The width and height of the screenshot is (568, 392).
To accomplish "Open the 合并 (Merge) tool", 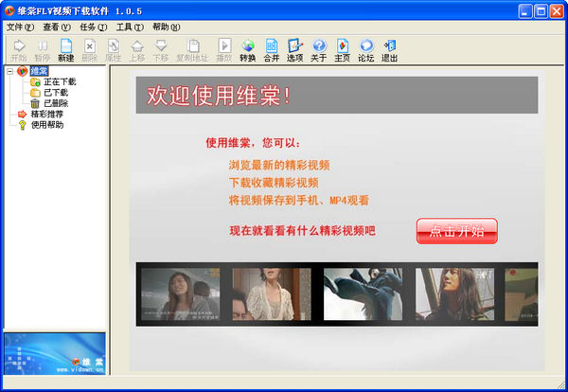I will pos(272,50).
